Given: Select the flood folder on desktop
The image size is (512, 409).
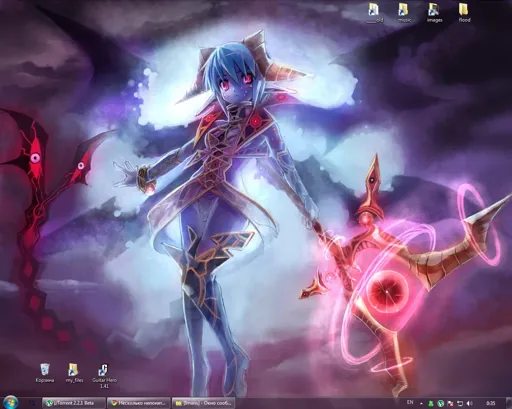Looking at the screenshot, I should coord(464,13).
